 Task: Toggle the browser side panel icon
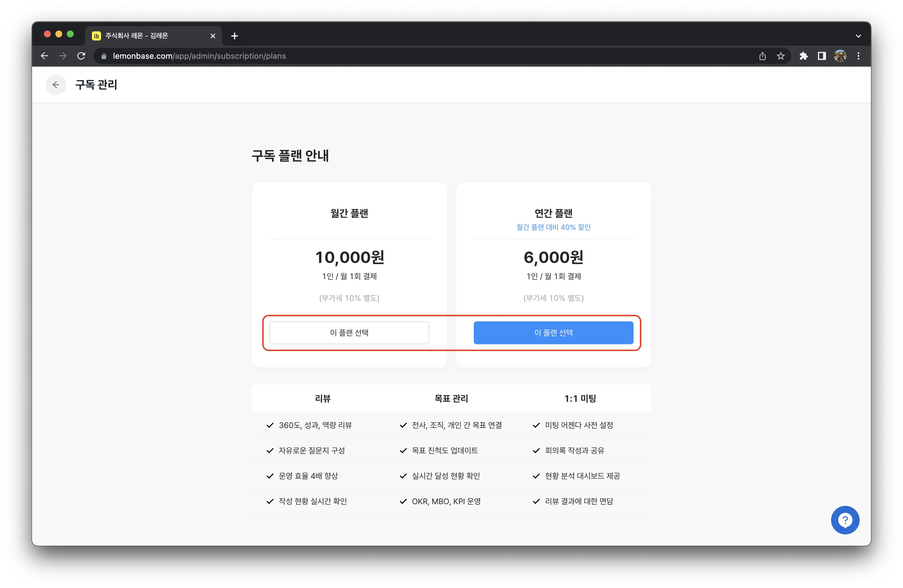tap(822, 56)
